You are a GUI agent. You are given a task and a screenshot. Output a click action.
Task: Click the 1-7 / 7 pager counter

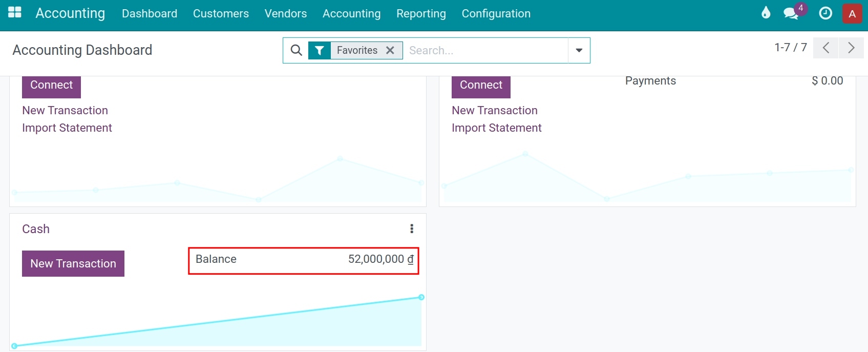click(x=791, y=48)
